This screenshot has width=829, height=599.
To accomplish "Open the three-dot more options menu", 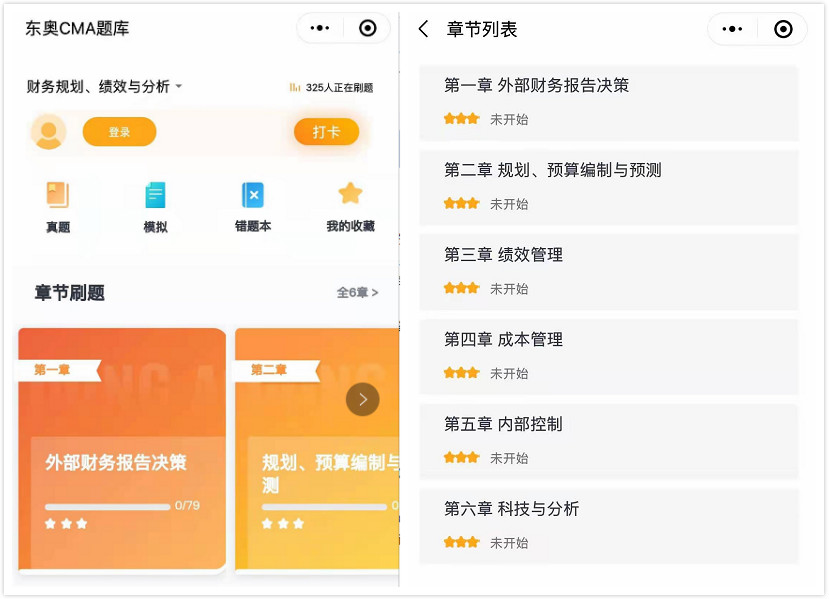I will pyautogui.click(x=319, y=28).
